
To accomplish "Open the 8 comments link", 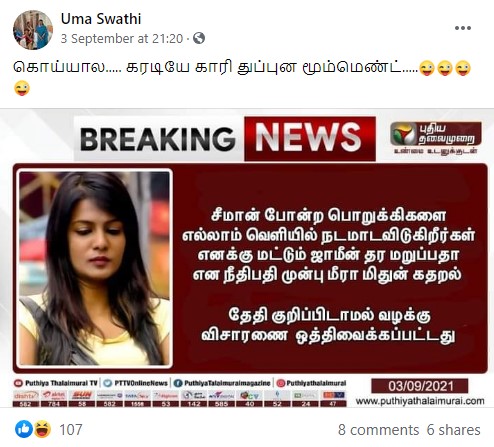I will (378, 430).
